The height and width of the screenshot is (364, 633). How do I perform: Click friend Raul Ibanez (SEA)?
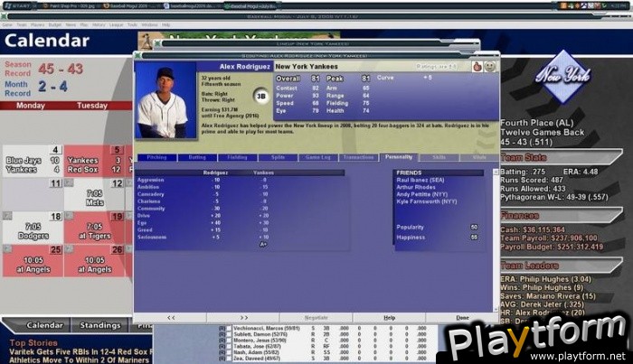click(x=420, y=180)
